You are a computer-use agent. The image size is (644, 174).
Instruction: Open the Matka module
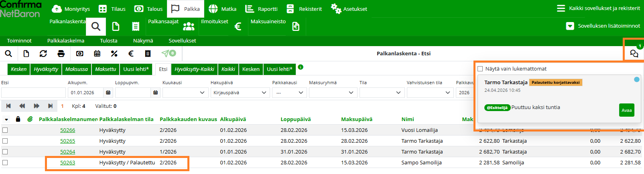point(222,9)
